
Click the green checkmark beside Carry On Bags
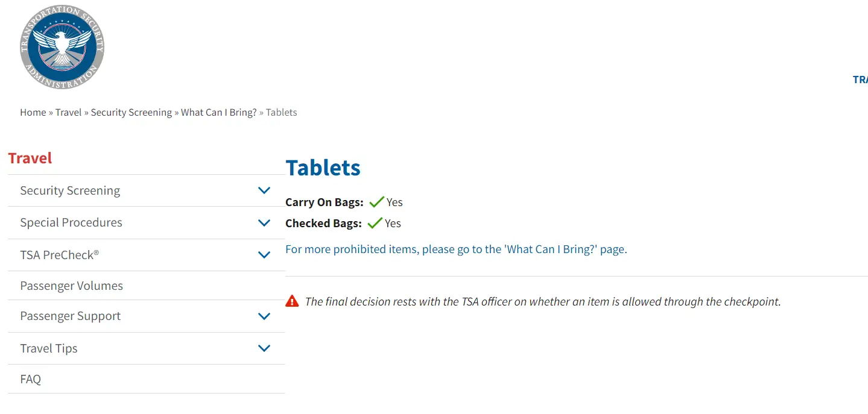(377, 201)
